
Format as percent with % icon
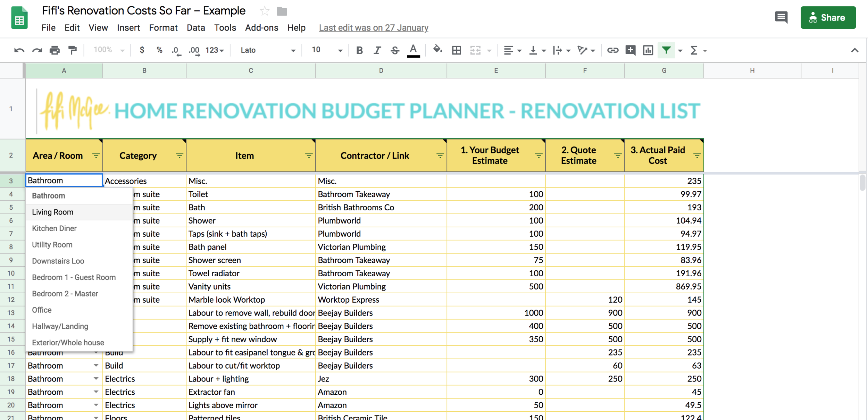[x=159, y=50]
